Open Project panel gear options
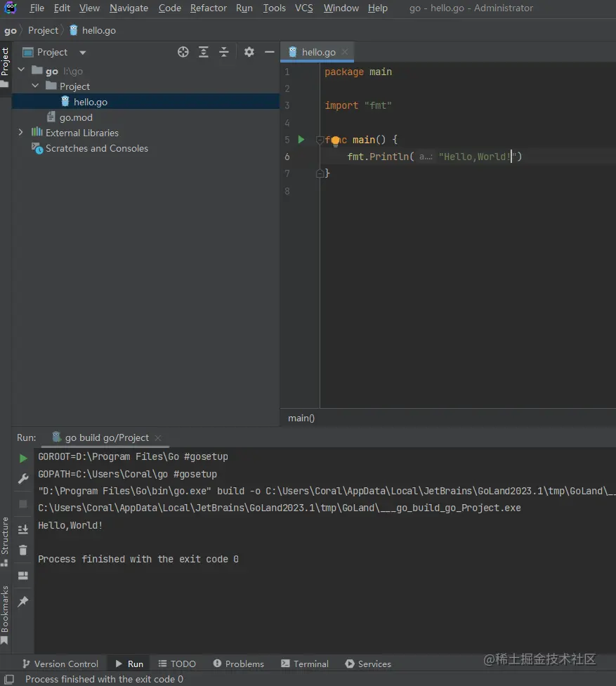The image size is (616, 686). click(x=249, y=52)
